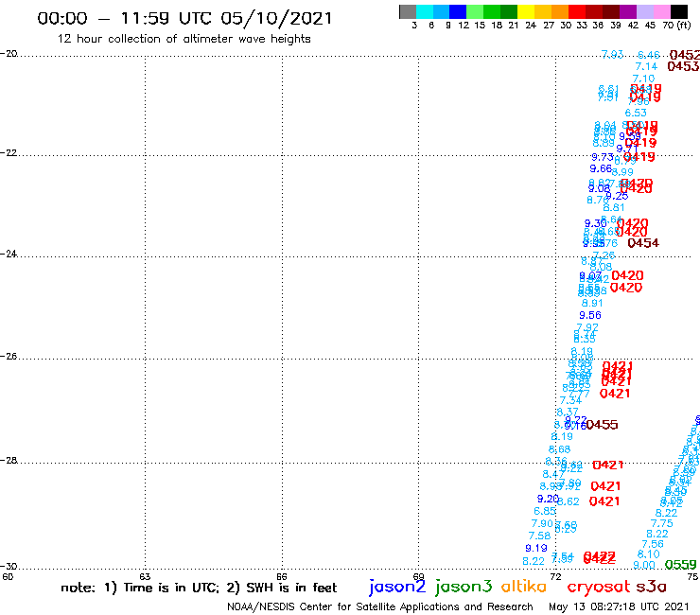Click the green 'jason3' satellite label
This screenshot has height=615, width=700.
pyautogui.click(x=464, y=587)
